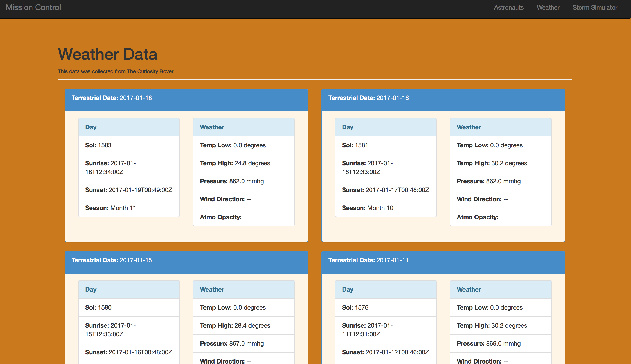631x364 pixels.
Task: Click the Curiosity Rover subtitle text
Action: 116,71
